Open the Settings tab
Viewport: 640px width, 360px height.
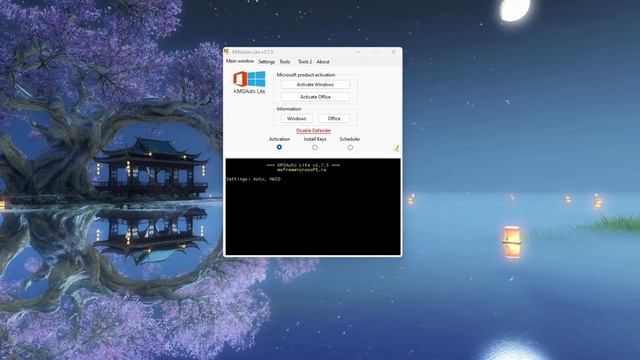click(x=267, y=62)
